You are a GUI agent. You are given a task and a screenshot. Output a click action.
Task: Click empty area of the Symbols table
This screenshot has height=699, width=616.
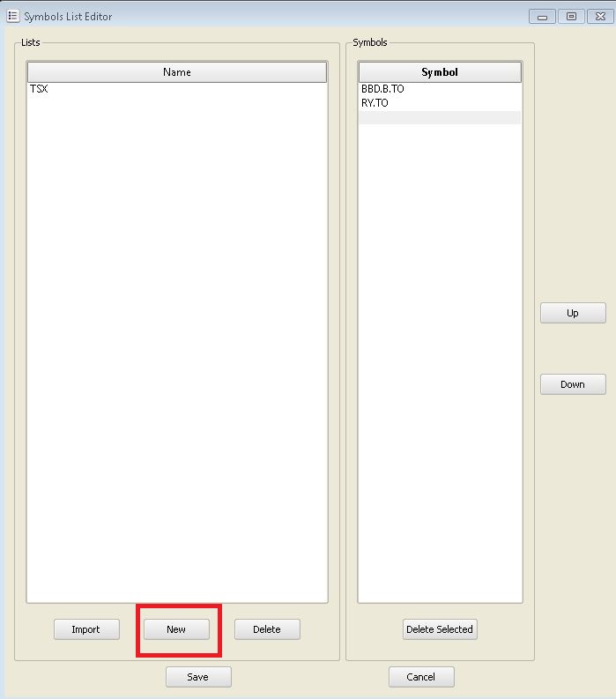coord(440,353)
